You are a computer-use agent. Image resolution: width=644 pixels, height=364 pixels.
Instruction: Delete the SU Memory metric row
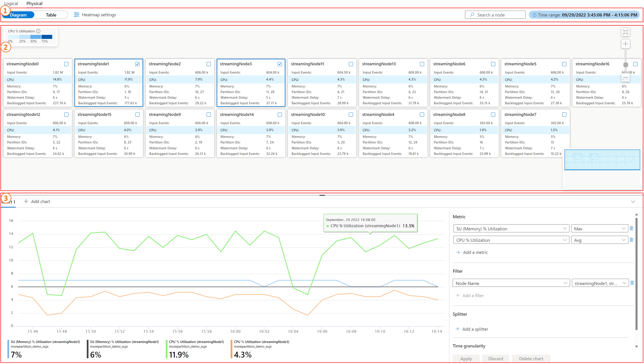pyautogui.click(x=631, y=228)
